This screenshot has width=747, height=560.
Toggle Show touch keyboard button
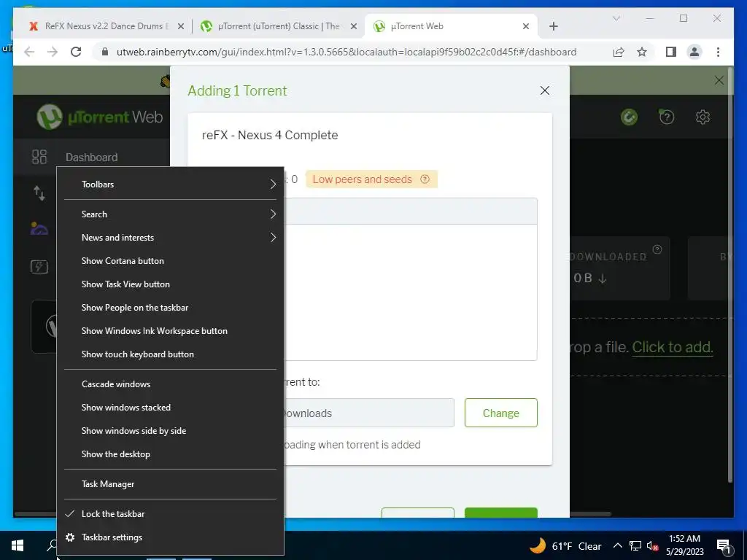point(170,354)
